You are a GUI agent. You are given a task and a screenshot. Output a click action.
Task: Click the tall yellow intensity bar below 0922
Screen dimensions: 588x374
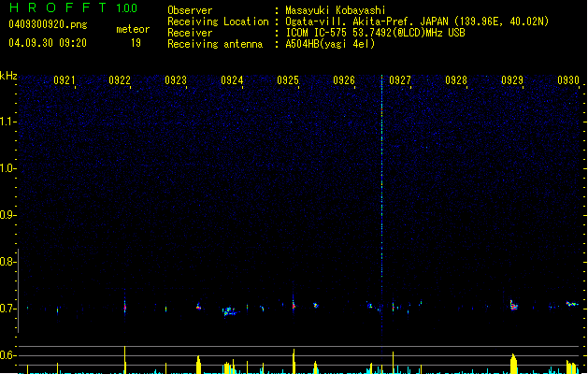click(x=125, y=359)
